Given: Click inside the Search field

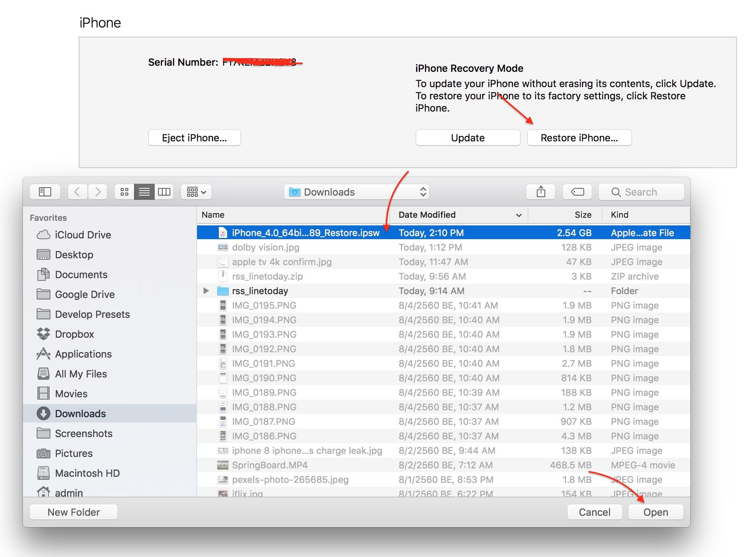Looking at the screenshot, I should (x=641, y=191).
